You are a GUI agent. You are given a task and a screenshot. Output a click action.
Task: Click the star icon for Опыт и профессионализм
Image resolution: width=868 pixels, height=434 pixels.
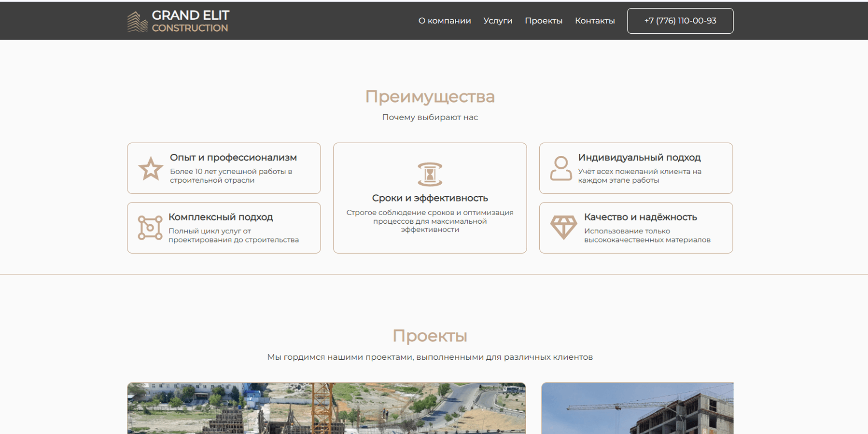(151, 169)
